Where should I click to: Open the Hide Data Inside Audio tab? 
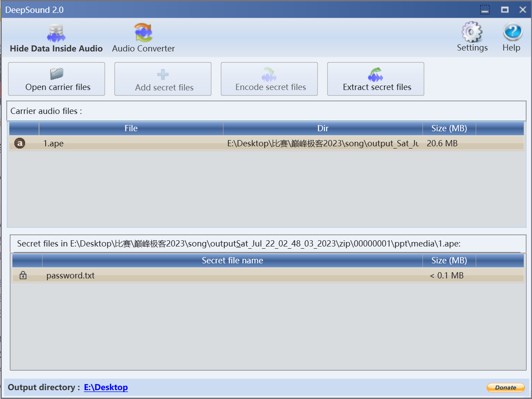[56, 39]
